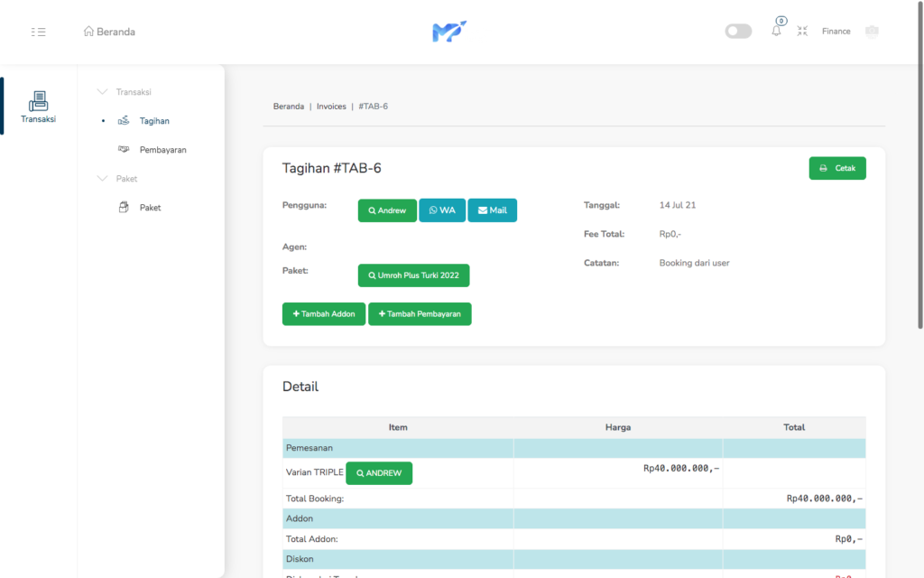
Task: Click the user avatar icon beside Finance
Action: [x=871, y=31]
